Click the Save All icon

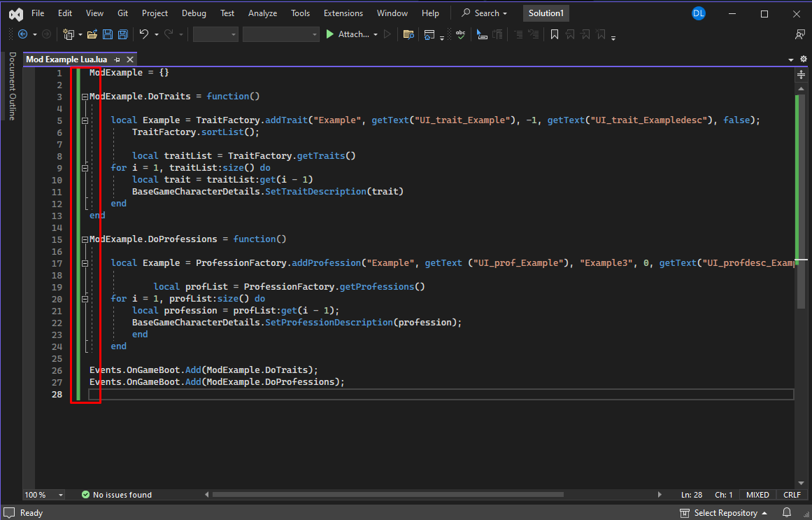click(x=123, y=34)
